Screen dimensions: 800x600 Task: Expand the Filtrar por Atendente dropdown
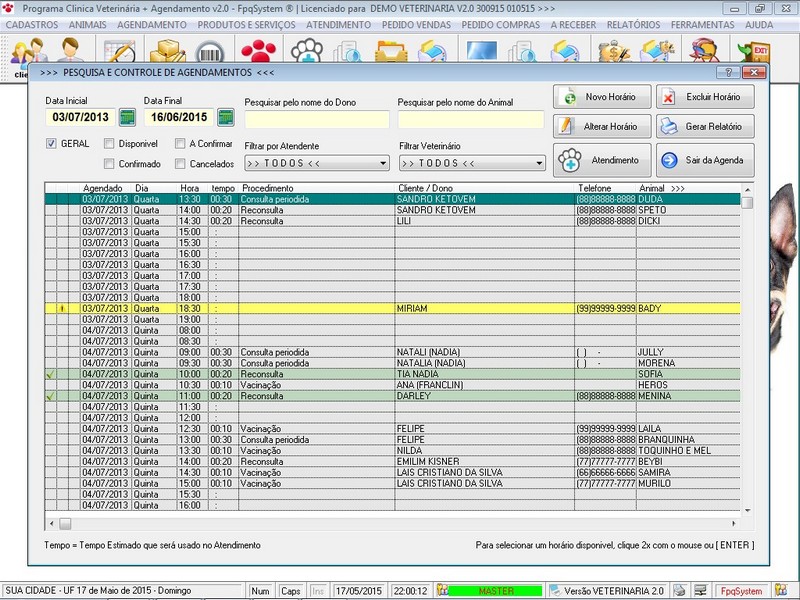point(383,163)
